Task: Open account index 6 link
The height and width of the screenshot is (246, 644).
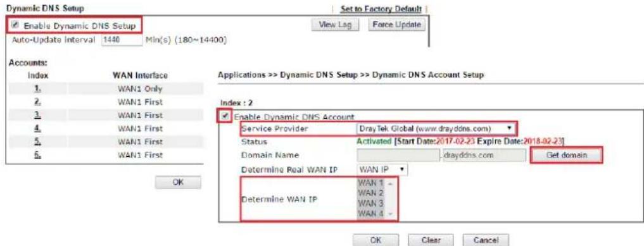Action: [x=38, y=154]
